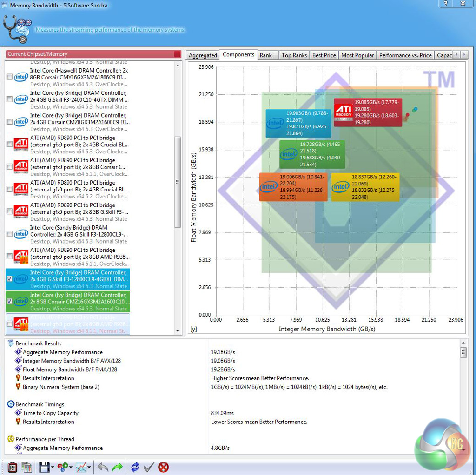Click the ATI flame logo of AMD R938 OverClock entry
476x475 pixels.
pos(21,257)
